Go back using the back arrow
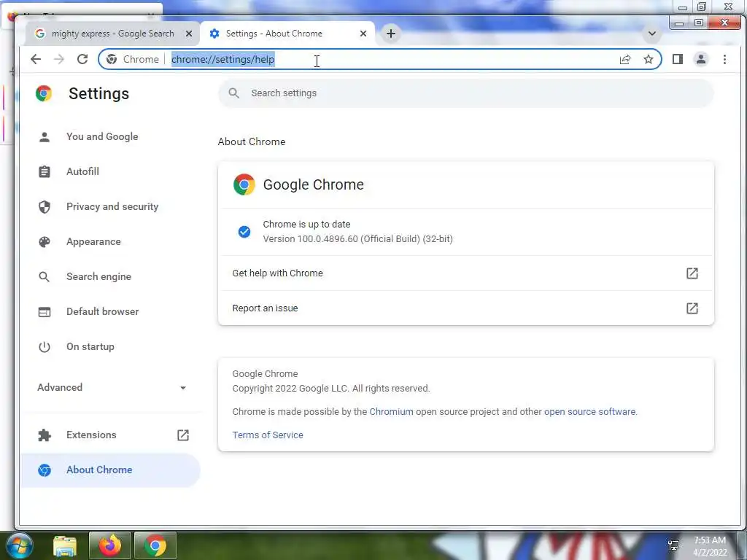This screenshot has width=747, height=560. point(36,59)
